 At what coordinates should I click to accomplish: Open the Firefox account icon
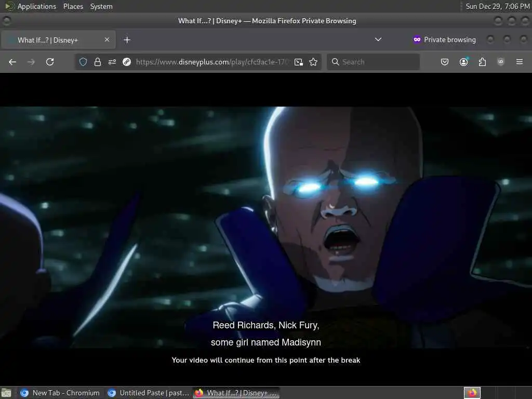(463, 62)
